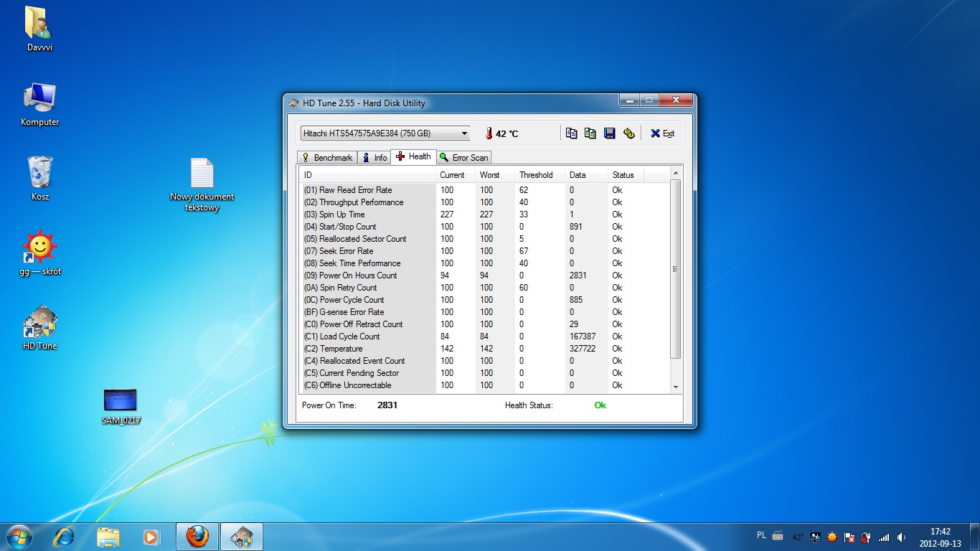
Task: Launch Windows Media Player from the taskbar
Action: pos(151,536)
